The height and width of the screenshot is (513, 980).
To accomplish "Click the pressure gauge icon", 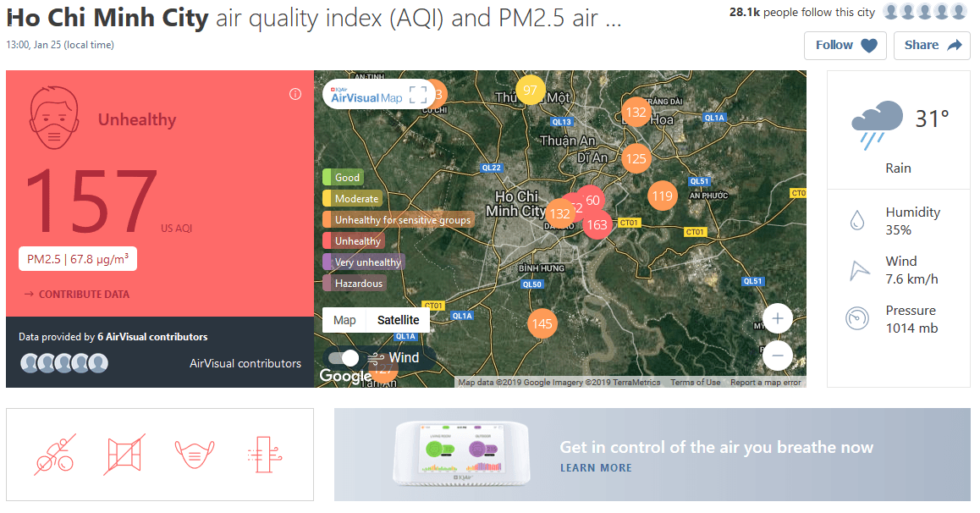I will (x=857, y=318).
